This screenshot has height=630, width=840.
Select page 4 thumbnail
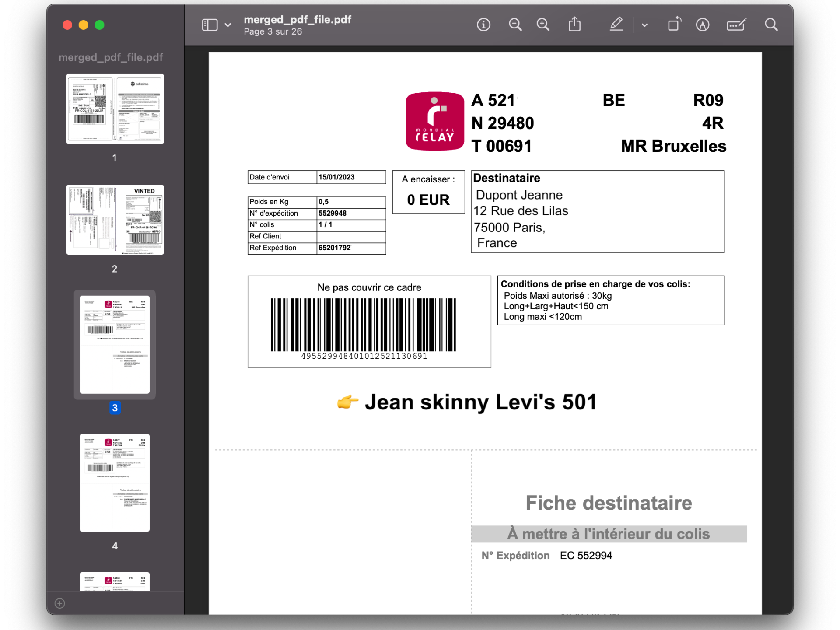115,483
